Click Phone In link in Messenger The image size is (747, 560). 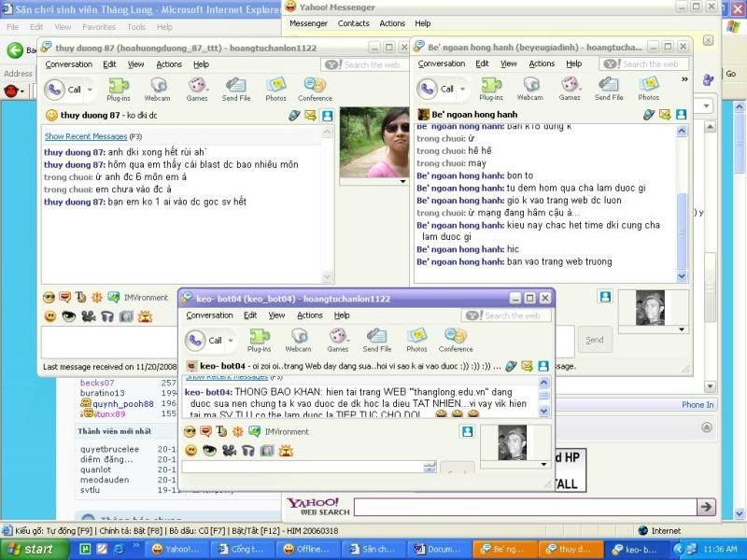(698, 405)
